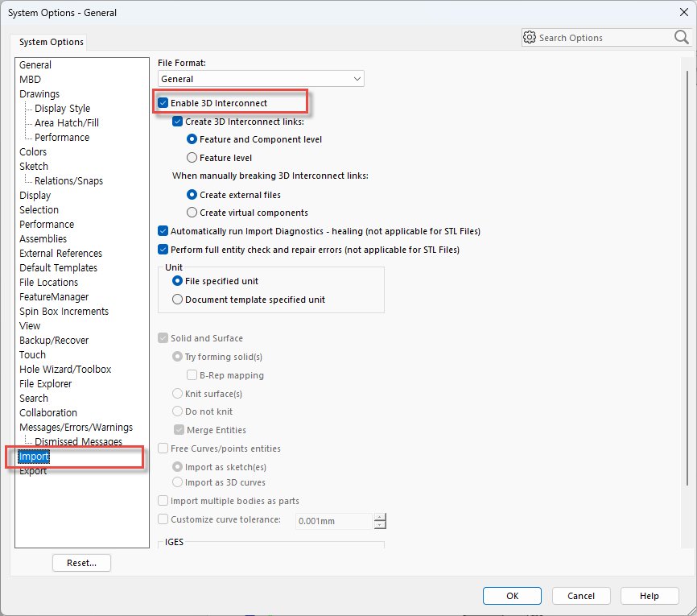Image resolution: width=697 pixels, height=616 pixels.
Task: Open Spin Box Increments settings
Action: coord(64,312)
